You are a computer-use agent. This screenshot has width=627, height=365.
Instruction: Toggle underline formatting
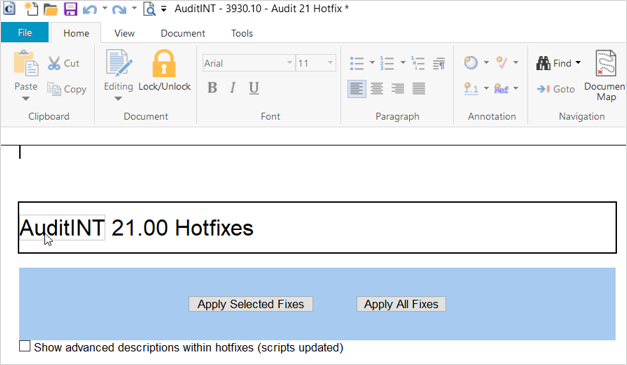click(254, 88)
